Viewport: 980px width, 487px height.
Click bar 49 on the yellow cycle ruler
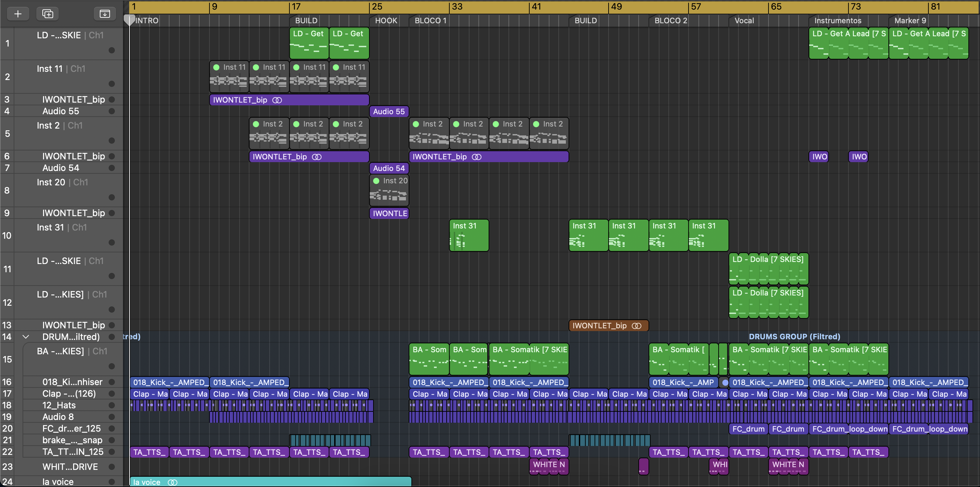(x=616, y=6)
